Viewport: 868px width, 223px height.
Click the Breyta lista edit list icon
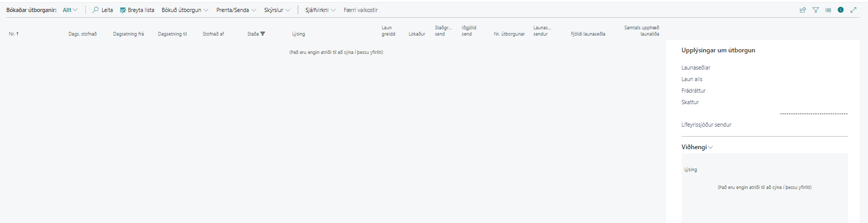click(123, 10)
